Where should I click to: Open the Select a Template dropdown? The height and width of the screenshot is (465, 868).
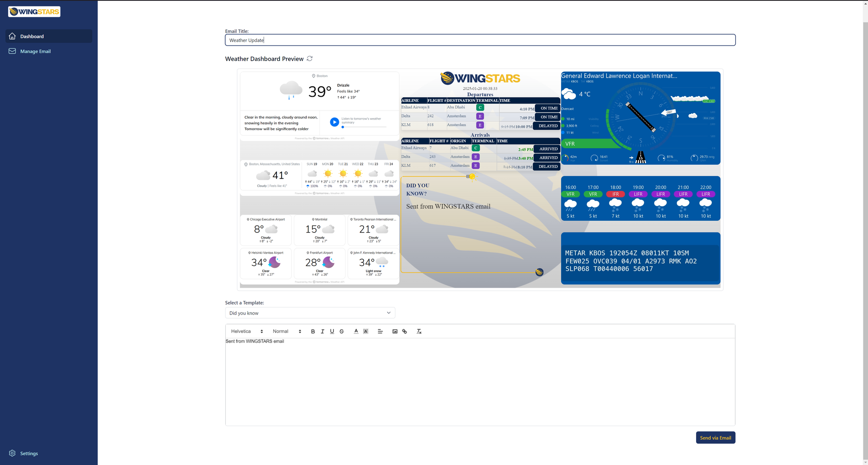(310, 313)
